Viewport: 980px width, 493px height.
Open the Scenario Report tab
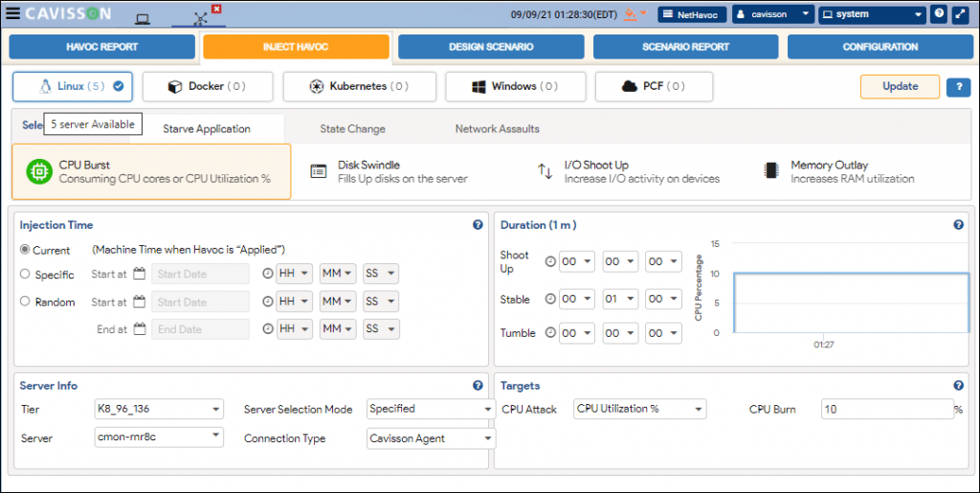[x=685, y=47]
